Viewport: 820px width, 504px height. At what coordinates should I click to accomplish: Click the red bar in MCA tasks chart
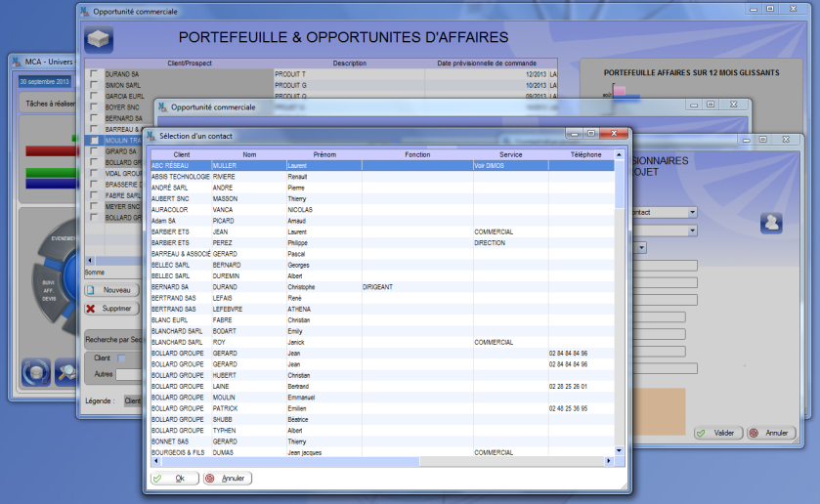(x=51, y=151)
